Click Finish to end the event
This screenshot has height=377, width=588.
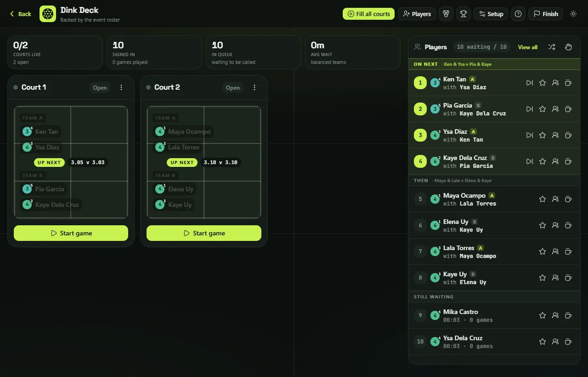click(x=546, y=14)
